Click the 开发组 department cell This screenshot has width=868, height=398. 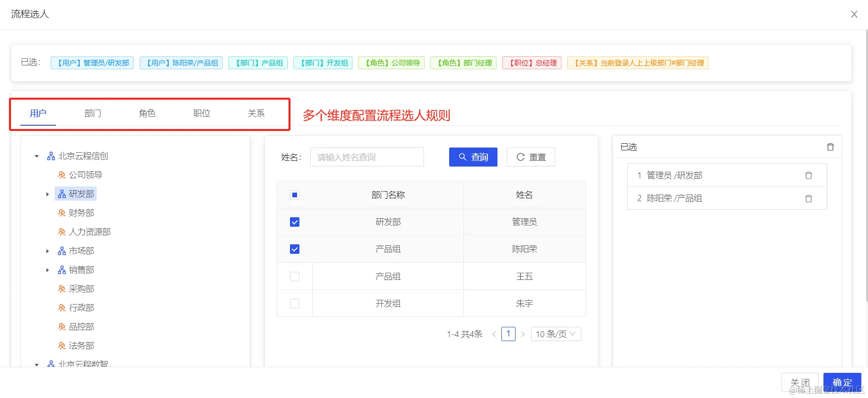[x=388, y=304]
